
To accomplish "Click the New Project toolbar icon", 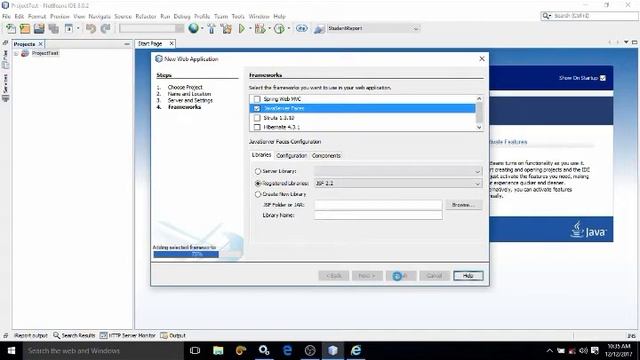I will (x=25, y=29).
